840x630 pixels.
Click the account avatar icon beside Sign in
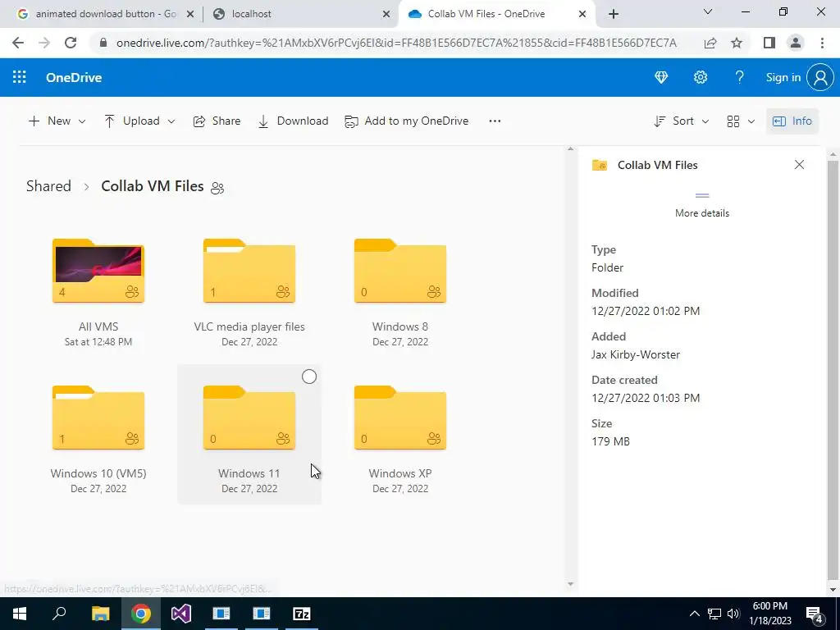820,77
